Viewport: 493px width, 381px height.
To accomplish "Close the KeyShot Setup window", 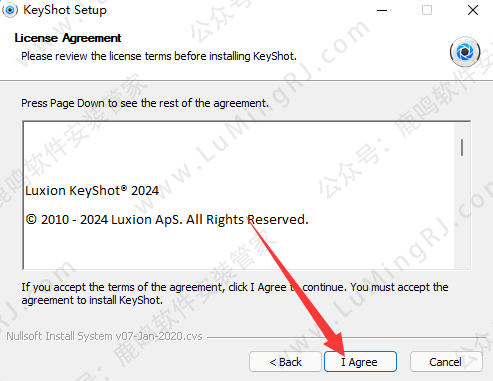I will 473,10.
